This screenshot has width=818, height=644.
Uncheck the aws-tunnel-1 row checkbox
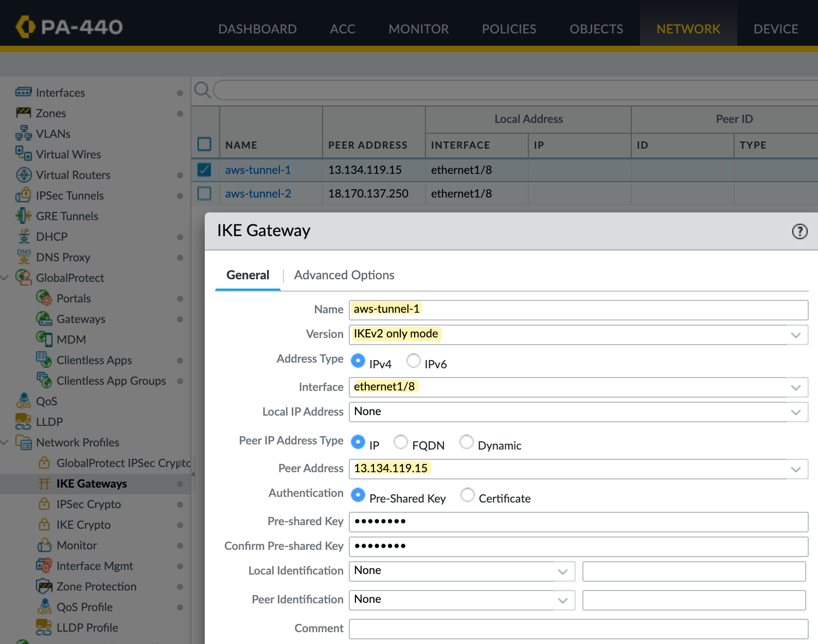pos(204,170)
